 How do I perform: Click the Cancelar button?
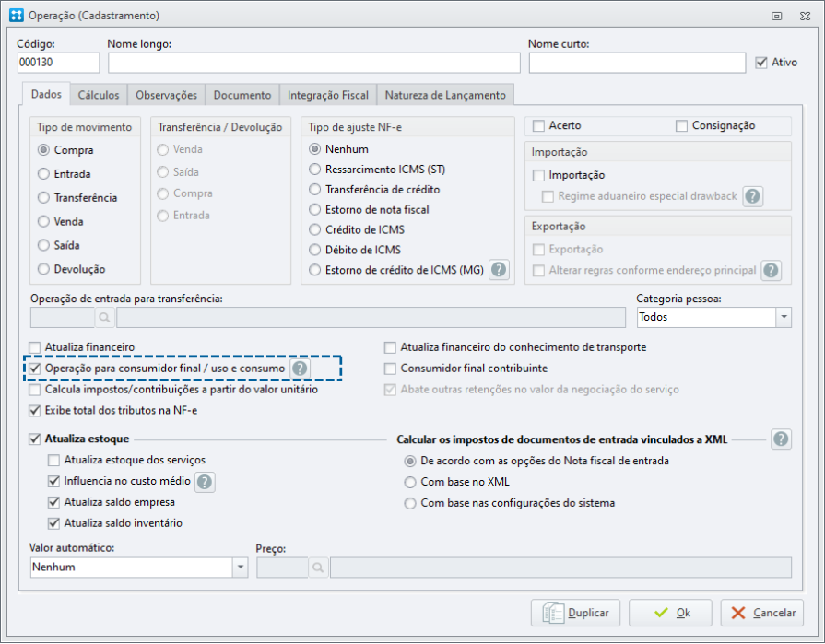[762, 614]
